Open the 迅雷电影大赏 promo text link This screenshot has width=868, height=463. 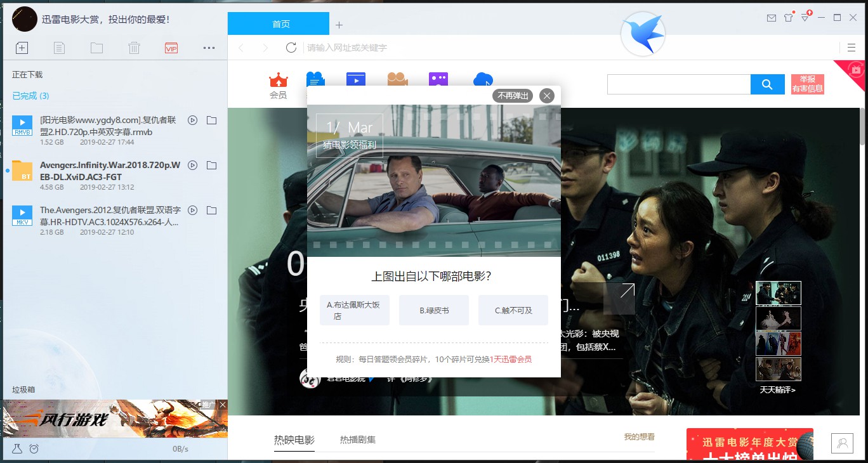[105, 20]
